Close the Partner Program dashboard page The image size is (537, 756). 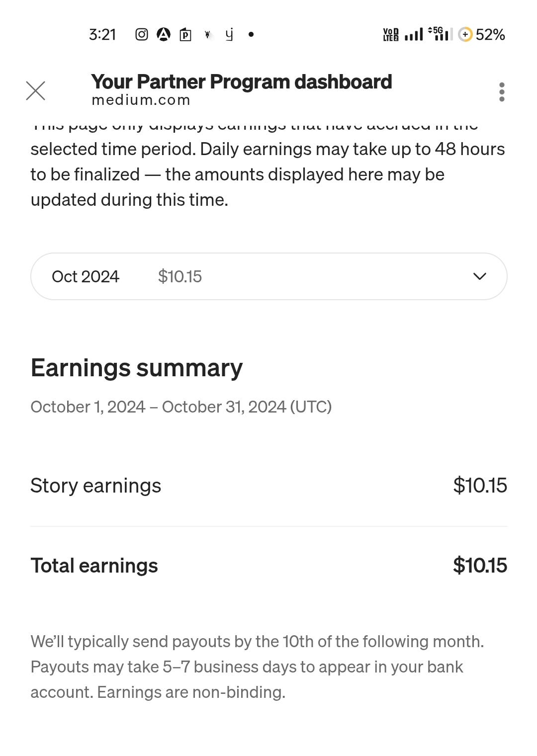(35, 91)
